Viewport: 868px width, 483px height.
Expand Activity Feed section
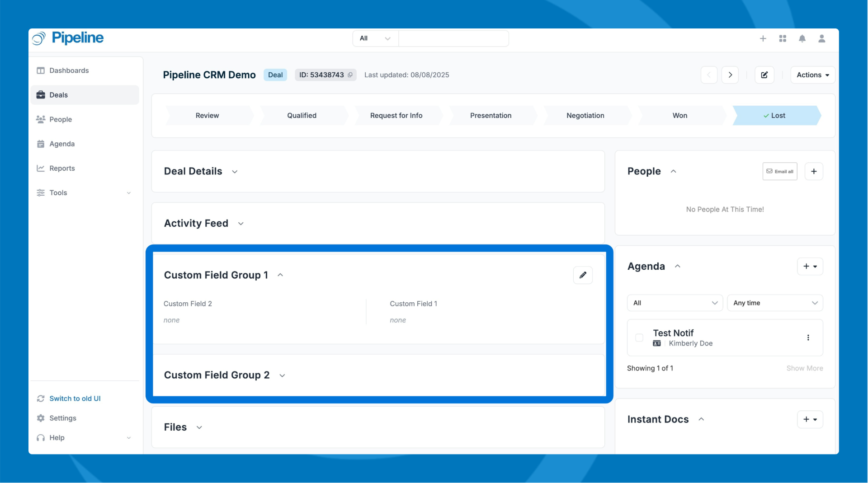[x=241, y=224]
